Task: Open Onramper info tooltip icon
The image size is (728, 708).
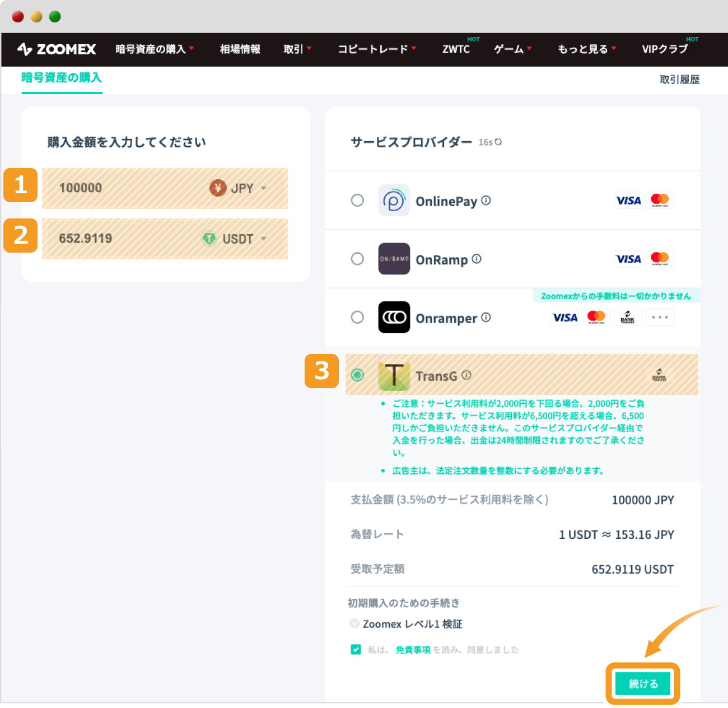Action: pyautogui.click(x=486, y=317)
